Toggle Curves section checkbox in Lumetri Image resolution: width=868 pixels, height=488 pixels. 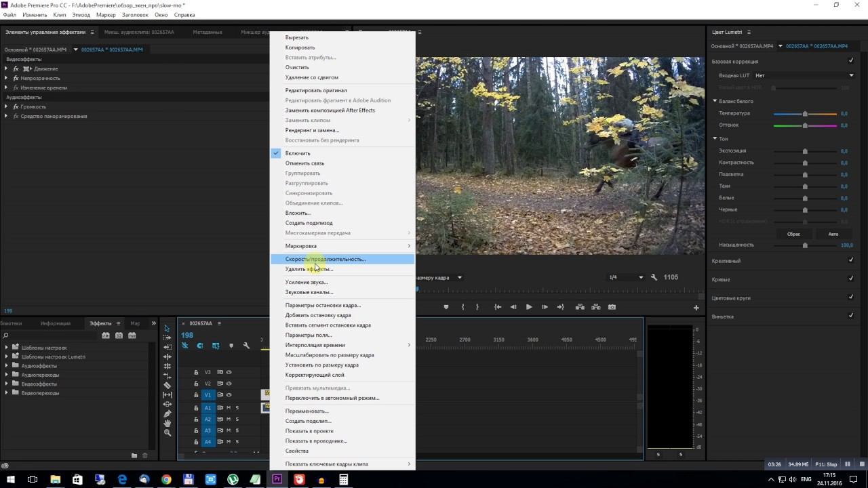(851, 279)
